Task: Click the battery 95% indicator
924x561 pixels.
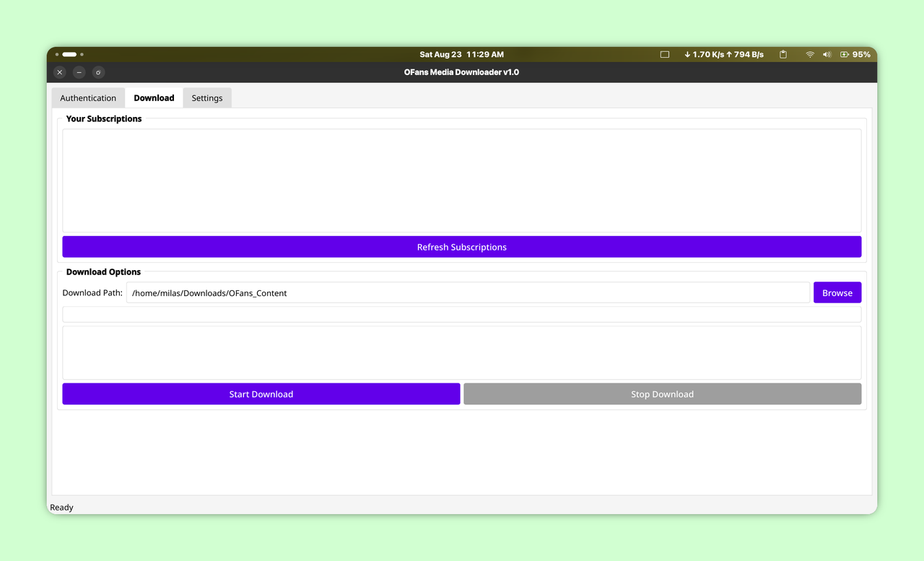Action: [855, 55]
